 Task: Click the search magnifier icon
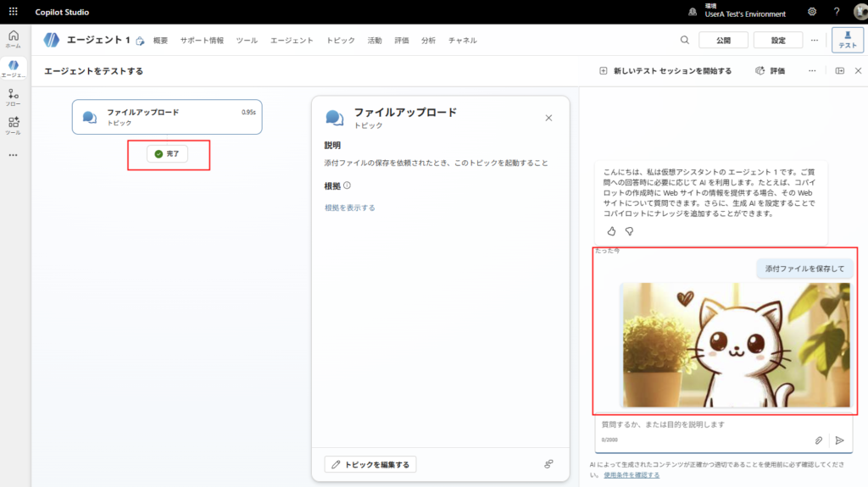click(x=685, y=40)
